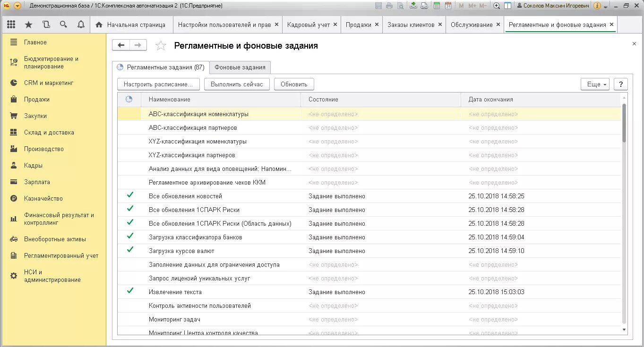Select row ABC-классификация партнеров
This screenshot has width=644, height=347.
pyautogui.click(x=369, y=127)
